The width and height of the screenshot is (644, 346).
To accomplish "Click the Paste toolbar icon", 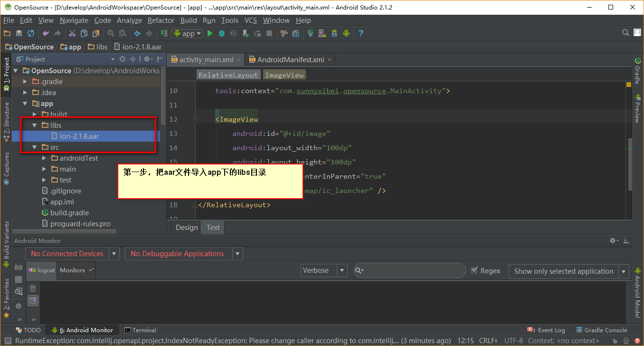I will coord(96,33).
